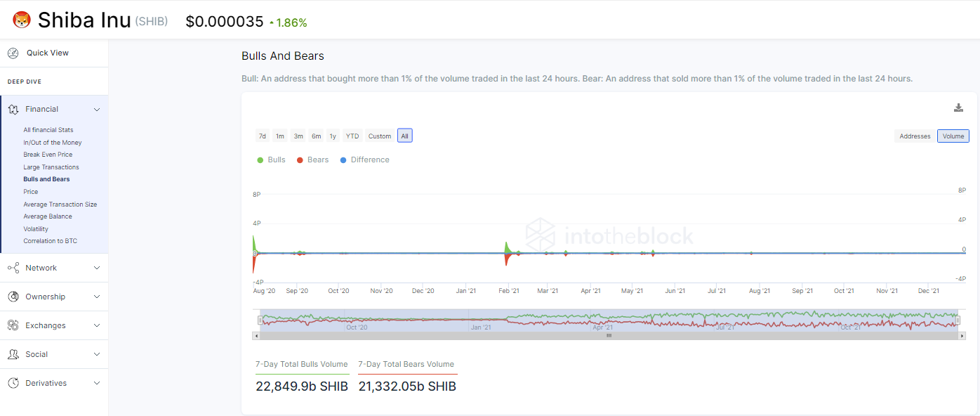Expand the Network section chevron
The image size is (980, 416).
click(x=97, y=268)
